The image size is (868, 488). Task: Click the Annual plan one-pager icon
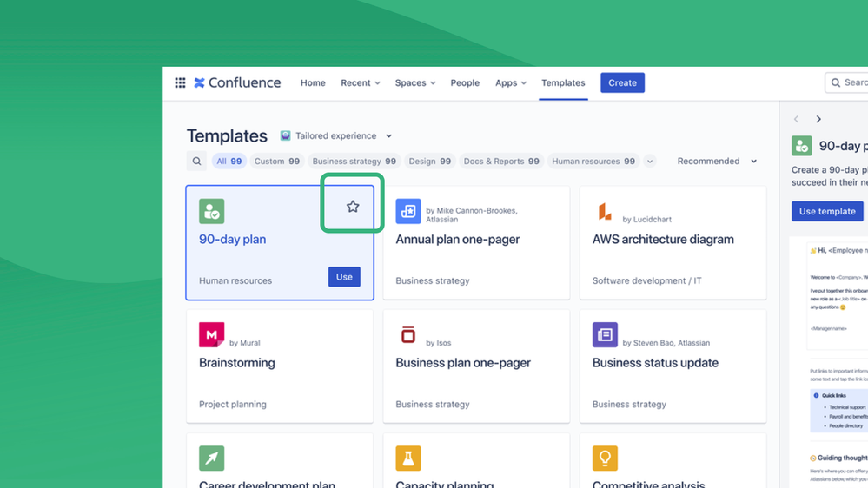coord(408,211)
